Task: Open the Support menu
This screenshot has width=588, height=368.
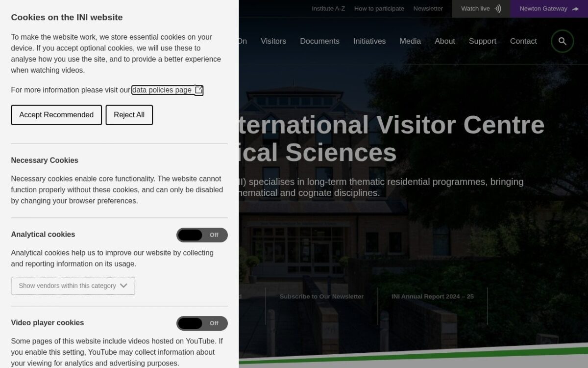Action: [483, 41]
